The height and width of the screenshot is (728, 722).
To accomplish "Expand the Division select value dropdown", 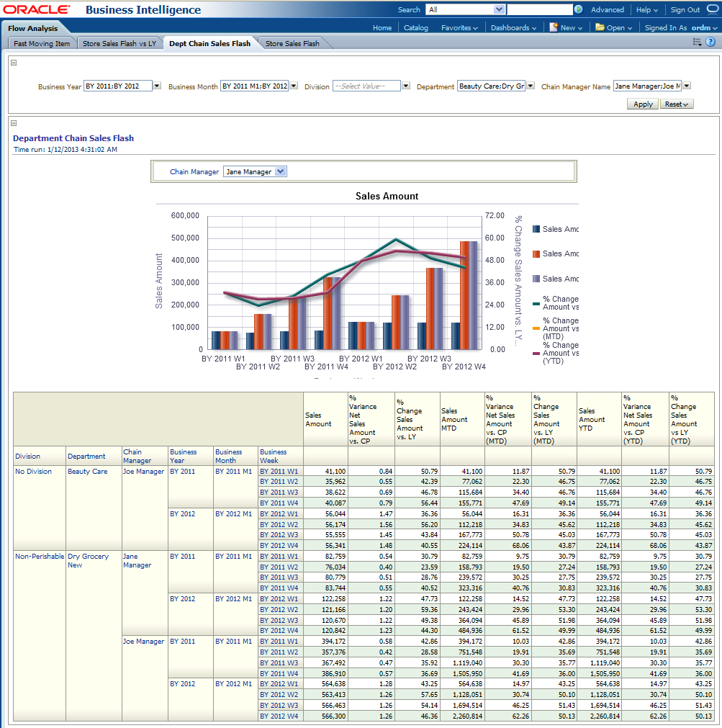I will click(x=406, y=86).
